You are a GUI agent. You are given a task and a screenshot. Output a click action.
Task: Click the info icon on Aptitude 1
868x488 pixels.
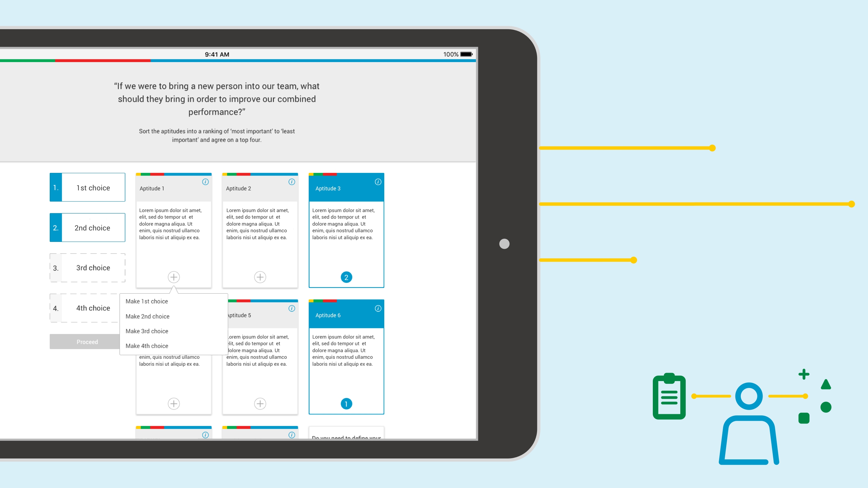click(205, 182)
